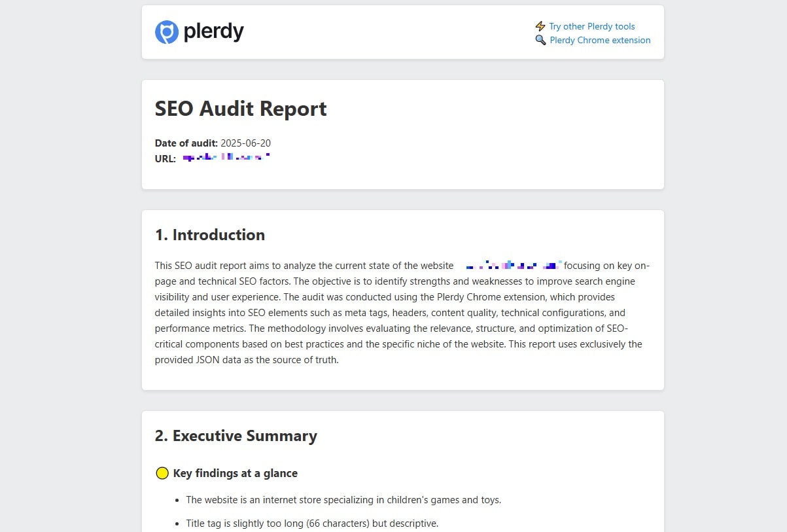Screen dimensions: 787x532
Task: Select the 'Key findings at a glance' text
Action: 235,473
